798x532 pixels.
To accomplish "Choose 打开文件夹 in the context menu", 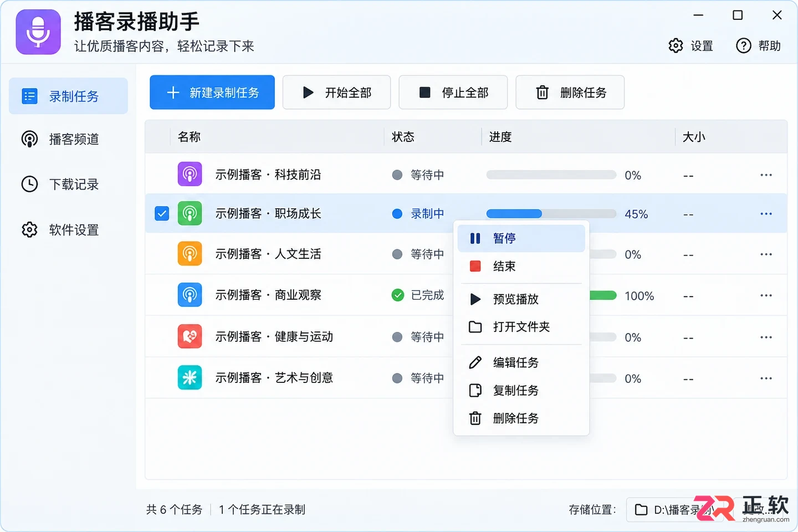I will 521,327.
